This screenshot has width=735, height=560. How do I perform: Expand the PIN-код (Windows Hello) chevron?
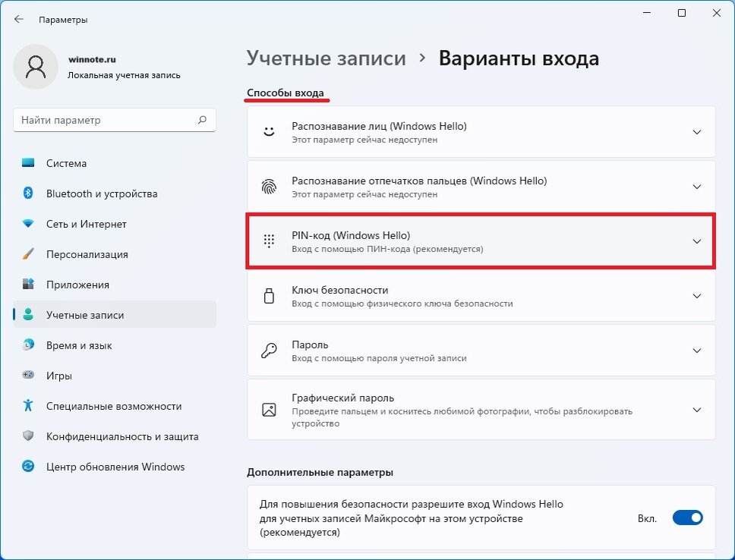(697, 241)
